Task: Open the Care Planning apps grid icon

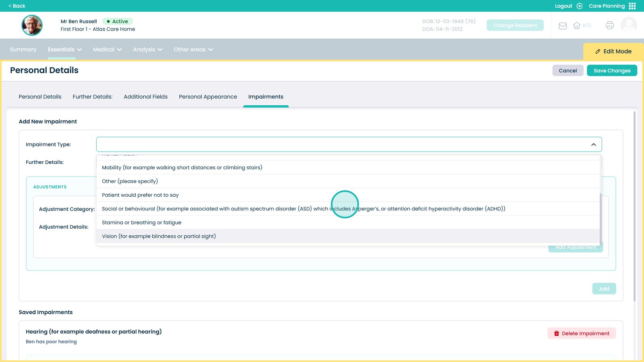Action: click(632, 6)
